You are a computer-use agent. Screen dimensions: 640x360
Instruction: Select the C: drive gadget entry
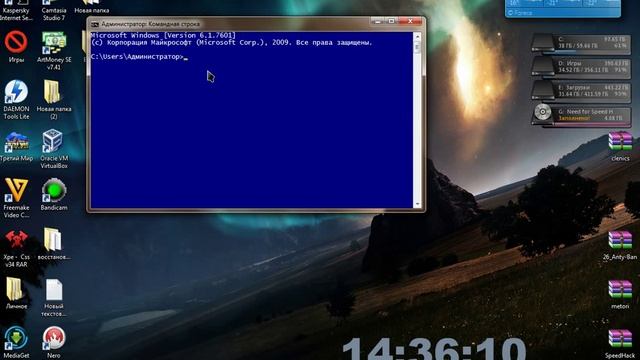click(580, 43)
